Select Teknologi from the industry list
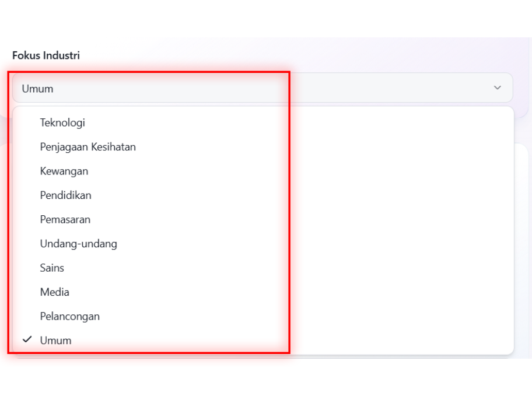Screen dimensions: 532x396 pos(62,122)
